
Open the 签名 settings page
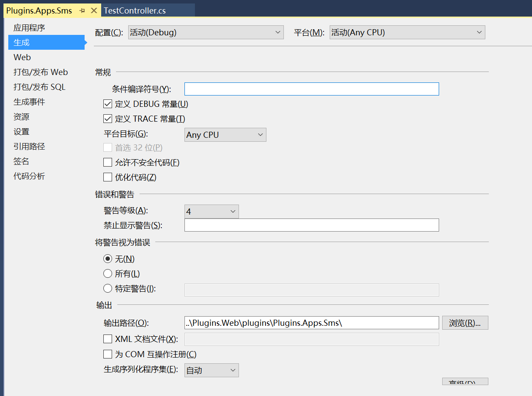click(21, 161)
